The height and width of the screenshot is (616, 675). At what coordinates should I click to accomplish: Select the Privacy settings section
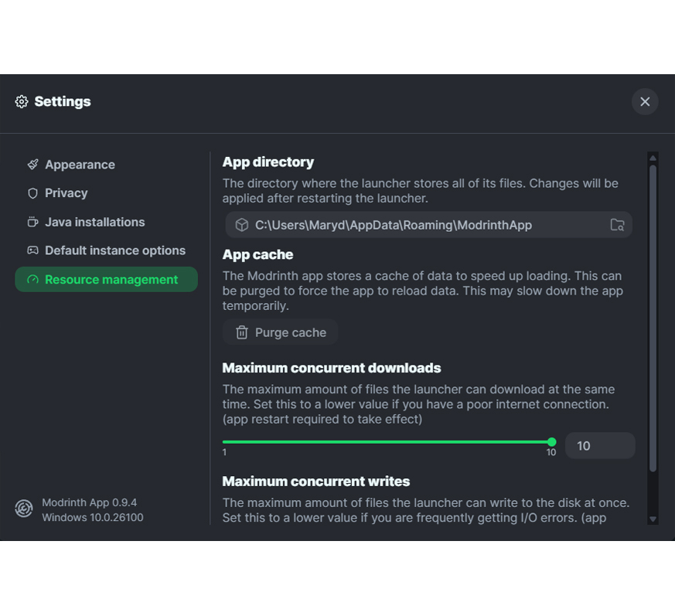[x=67, y=192]
